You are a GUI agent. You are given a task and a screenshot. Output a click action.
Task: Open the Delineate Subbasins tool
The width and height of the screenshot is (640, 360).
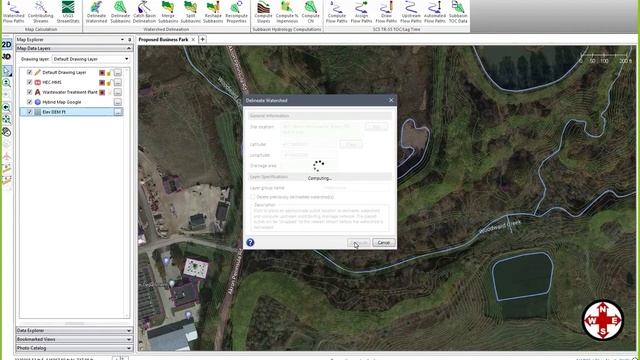(120, 13)
